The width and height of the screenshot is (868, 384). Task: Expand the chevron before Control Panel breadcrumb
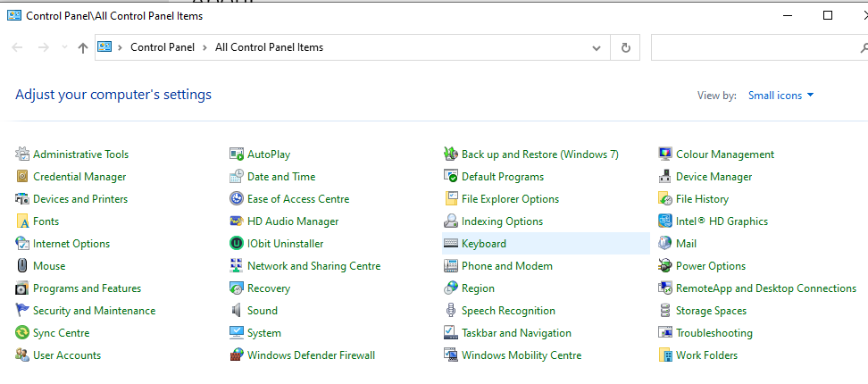(x=121, y=47)
